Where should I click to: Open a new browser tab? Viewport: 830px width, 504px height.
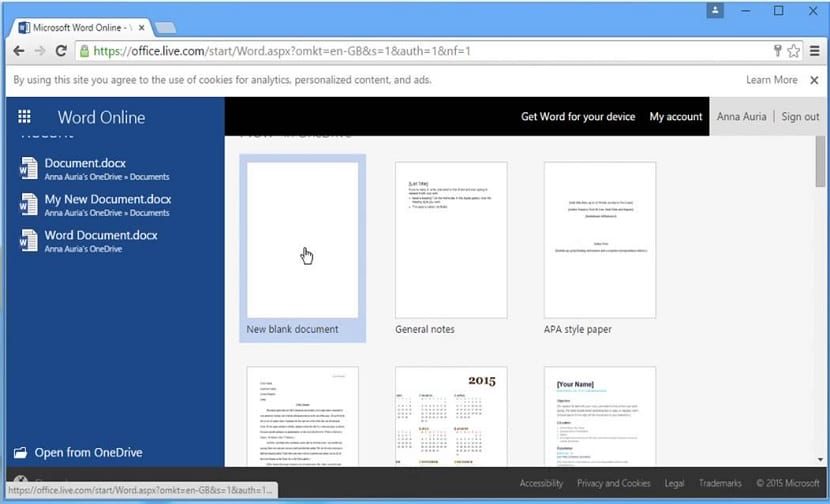point(166,28)
